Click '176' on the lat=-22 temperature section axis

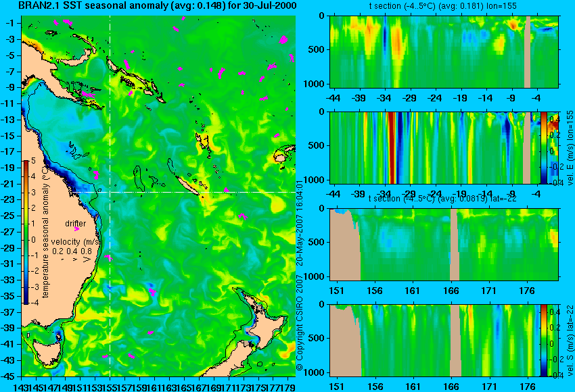point(527,291)
